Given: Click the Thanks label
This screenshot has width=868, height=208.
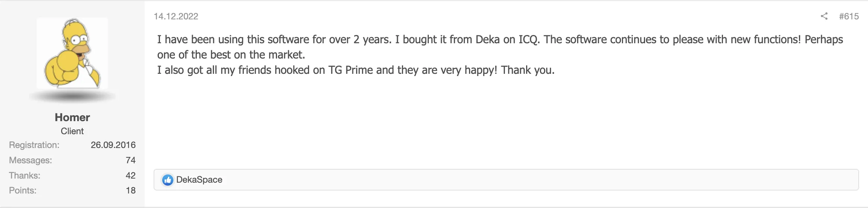Looking at the screenshot, I should [x=25, y=176].
